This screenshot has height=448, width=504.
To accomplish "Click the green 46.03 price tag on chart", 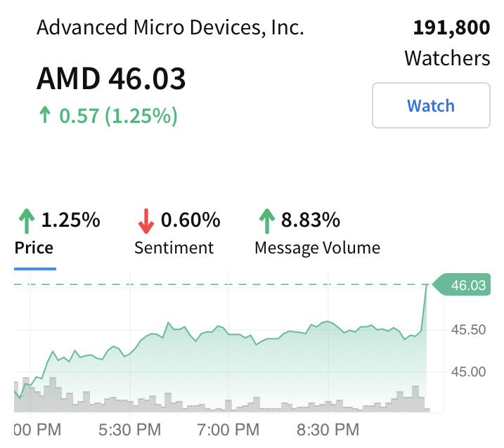I will point(463,285).
